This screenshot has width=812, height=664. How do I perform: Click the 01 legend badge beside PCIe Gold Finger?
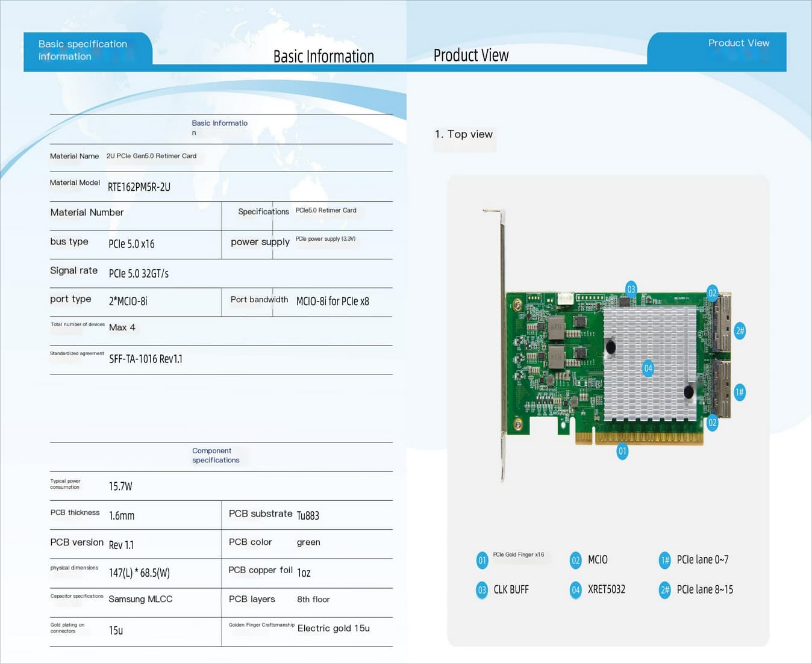[x=482, y=560]
